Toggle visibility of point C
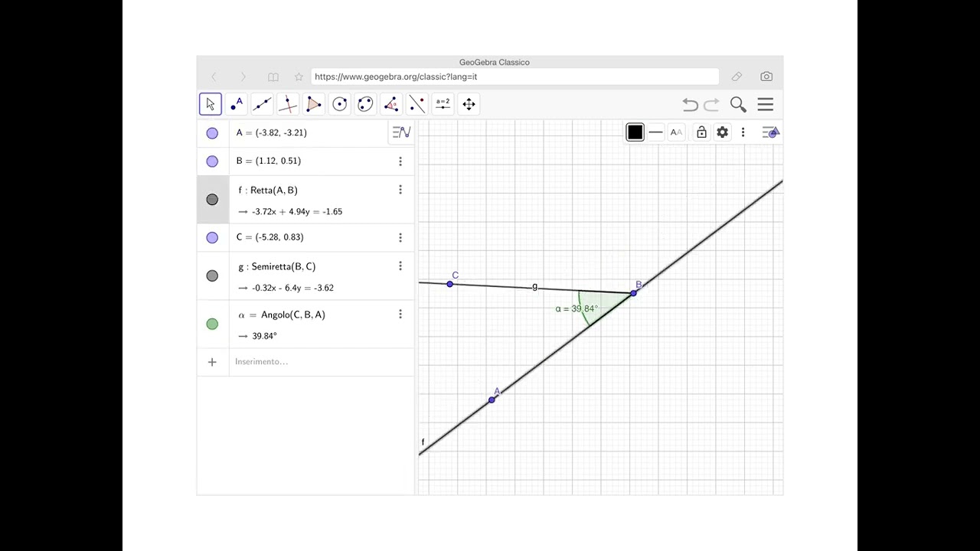Screen dimensions: 980x551 coord(212,238)
